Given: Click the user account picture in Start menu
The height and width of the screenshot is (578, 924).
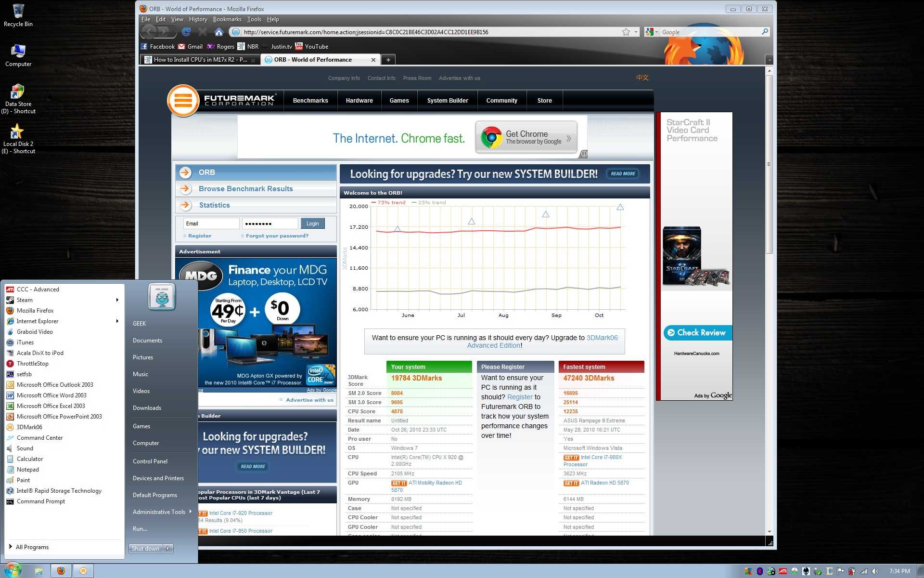Looking at the screenshot, I should point(162,297).
